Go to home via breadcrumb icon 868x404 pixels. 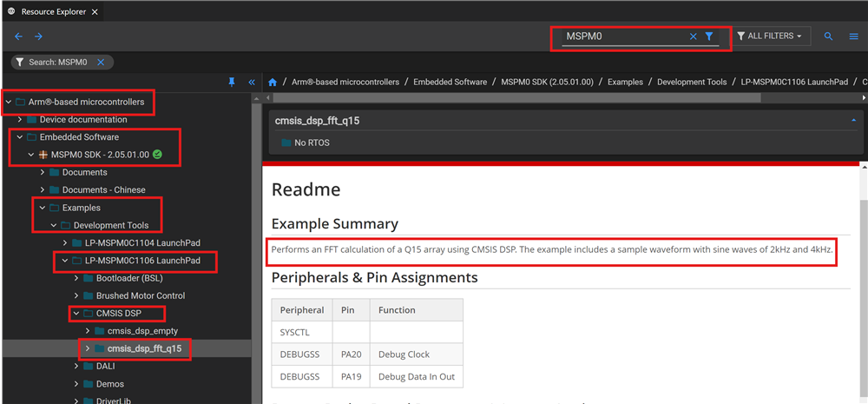point(273,82)
